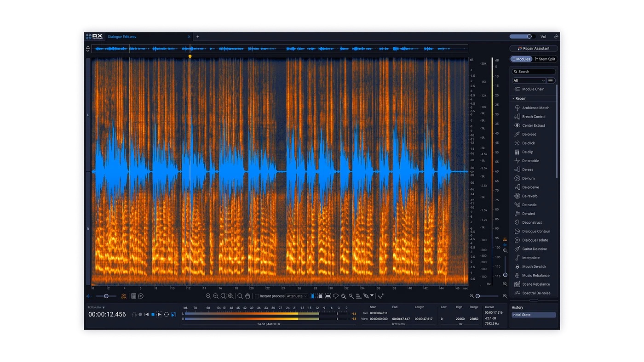Select the lasso selection tool
This screenshot has height=362, width=644.
(336, 296)
